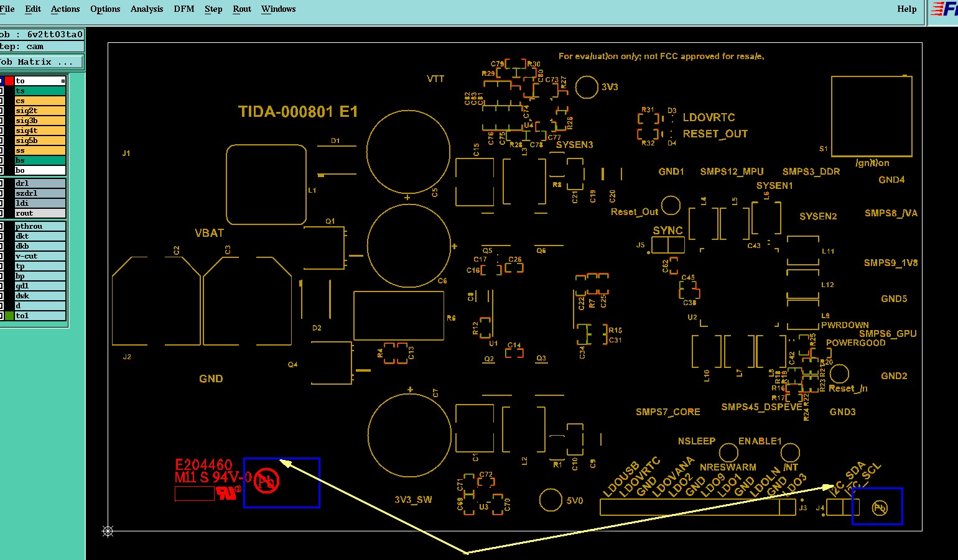Select the 'ts' layer row
Screen dimensions: 958x560
point(40,91)
